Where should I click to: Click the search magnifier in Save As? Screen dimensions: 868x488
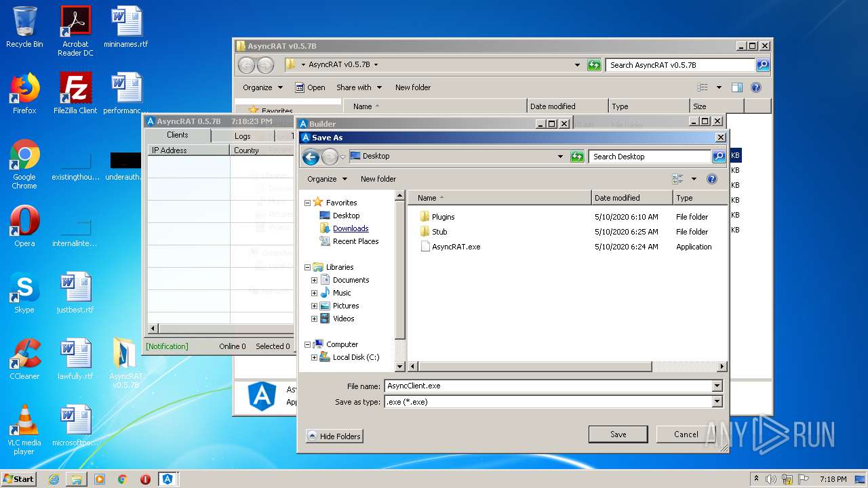point(719,157)
